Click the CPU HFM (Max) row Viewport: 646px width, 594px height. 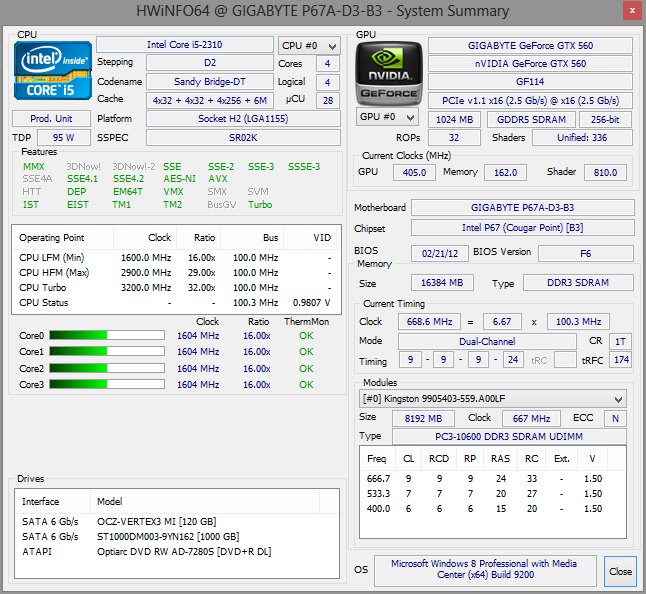176,273
